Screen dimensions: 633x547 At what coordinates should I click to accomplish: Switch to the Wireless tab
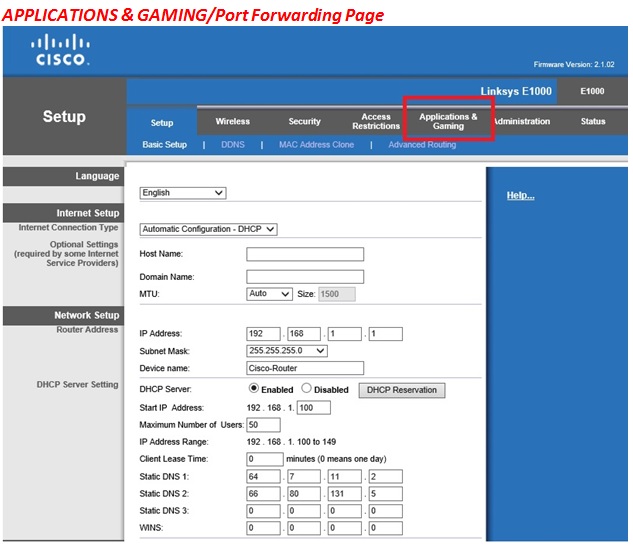click(x=233, y=122)
